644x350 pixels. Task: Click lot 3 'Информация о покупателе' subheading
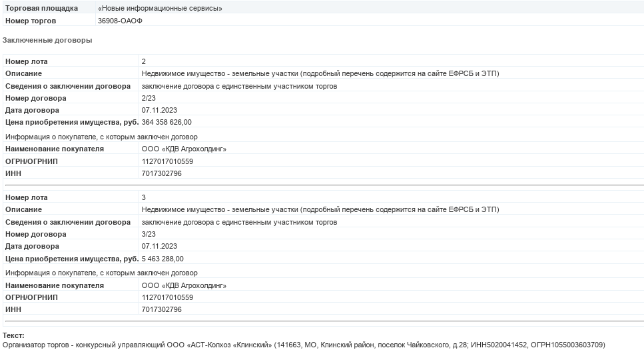[x=101, y=273]
